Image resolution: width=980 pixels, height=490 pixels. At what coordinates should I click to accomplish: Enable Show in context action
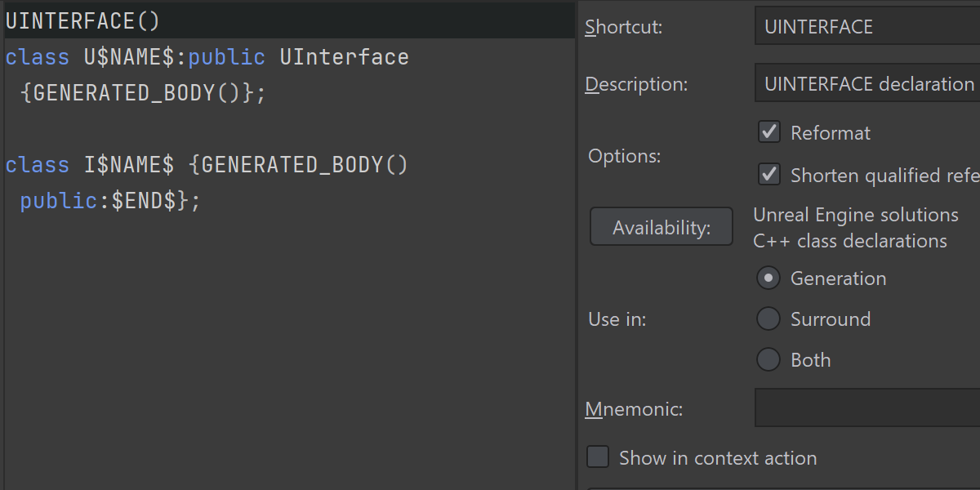coord(599,457)
